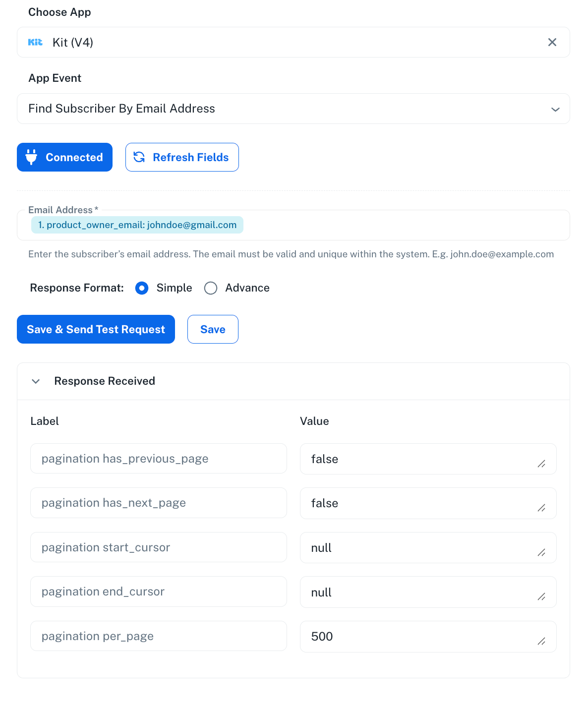Click the per_page value field showing 500
The image size is (588, 712).
pos(428,637)
